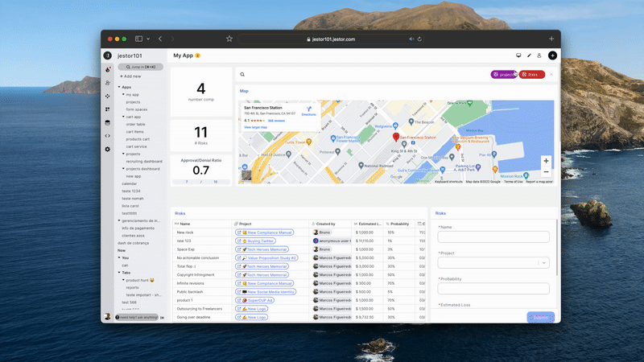Open the 358 reviews link on the map
This screenshot has height=362, width=644.
(276, 121)
